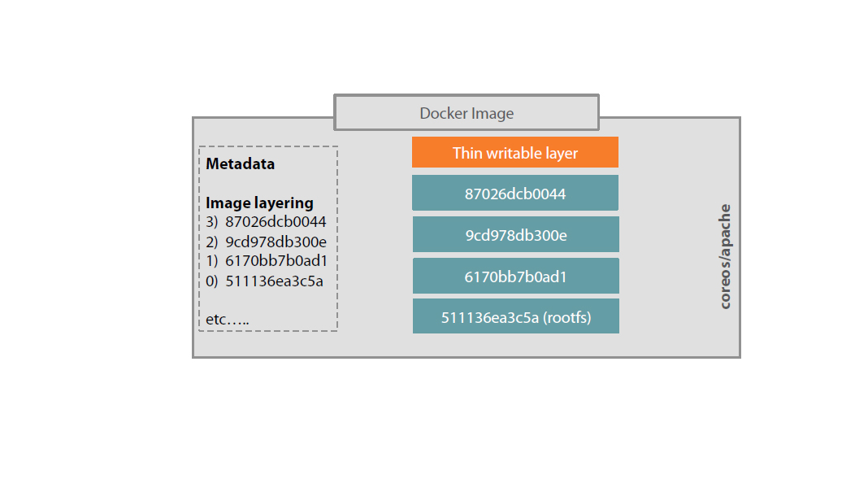Click the etc….. text in metadata box
The width and height of the screenshot is (868, 488).
pos(228,320)
